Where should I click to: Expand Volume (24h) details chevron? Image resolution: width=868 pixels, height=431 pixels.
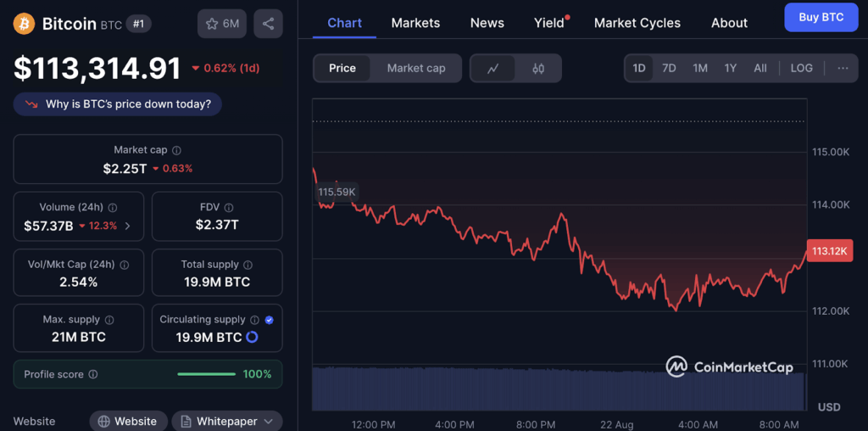(x=128, y=226)
